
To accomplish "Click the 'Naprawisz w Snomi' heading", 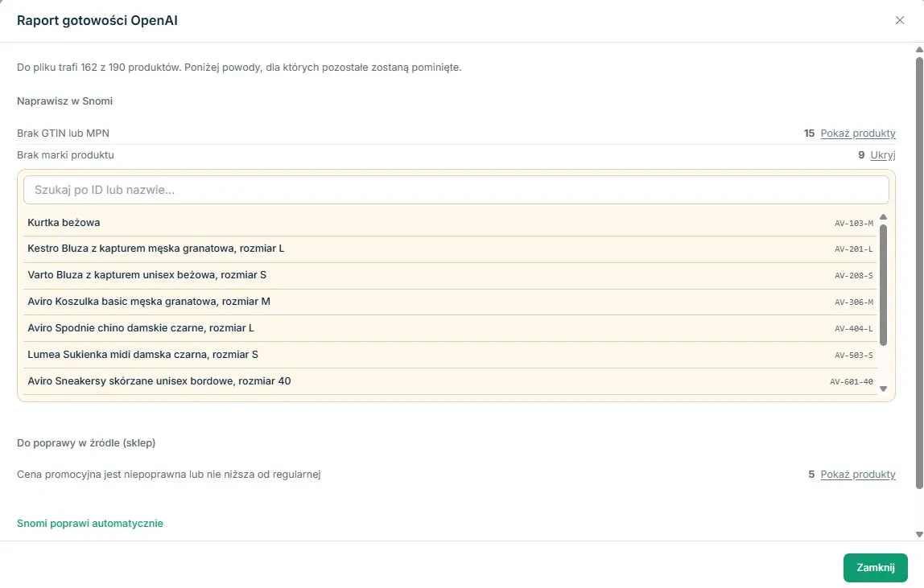I will [65, 101].
